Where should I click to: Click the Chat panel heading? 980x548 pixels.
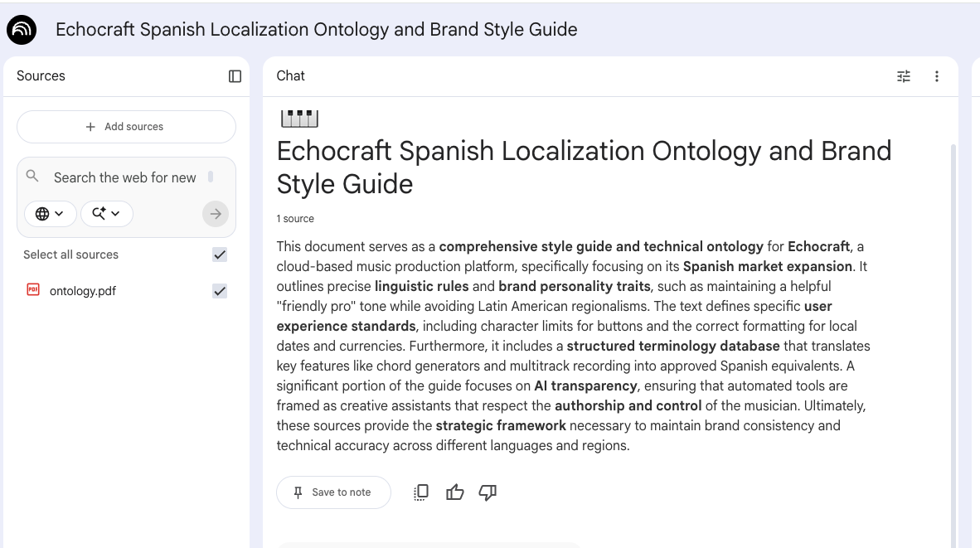tap(291, 75)
